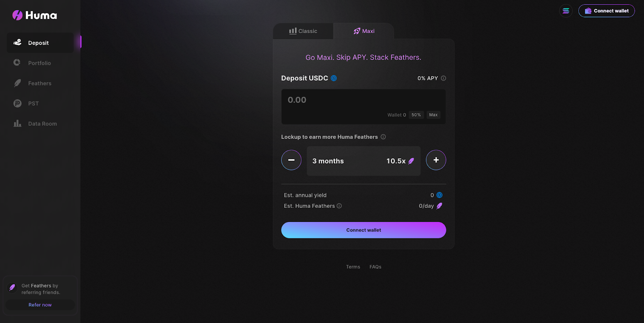Click the feather icon in referral box
Viewport: 644px width, 323px height.
[12, 288]
